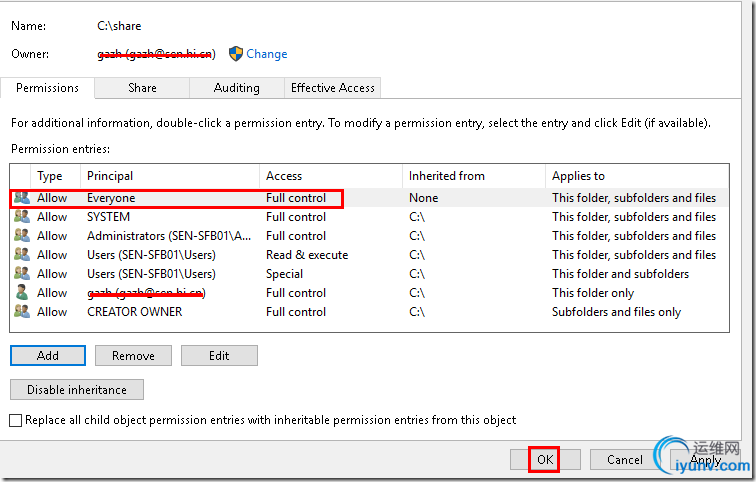Click the Everyone principal group icon
Screen dimensions: 756x482
click(x=21, y=198)
